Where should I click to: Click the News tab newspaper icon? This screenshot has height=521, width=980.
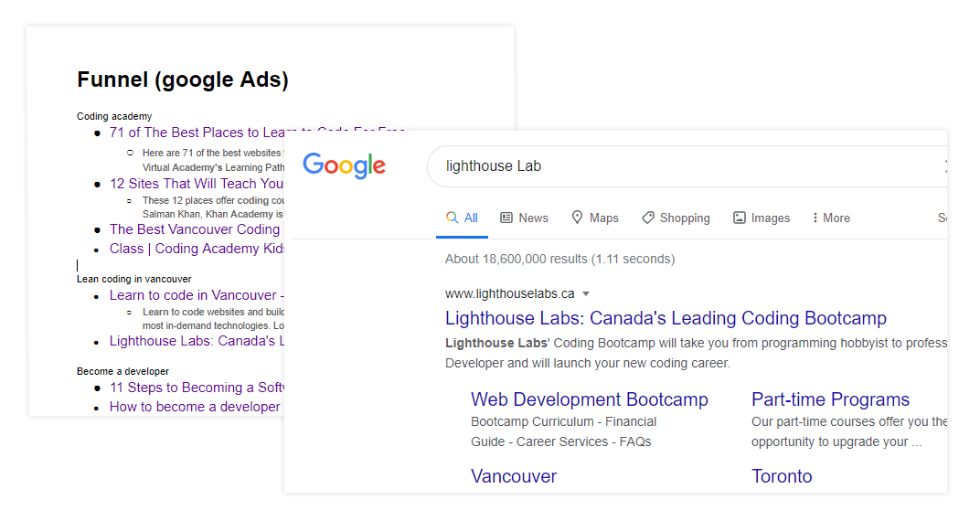coord(506,218)
